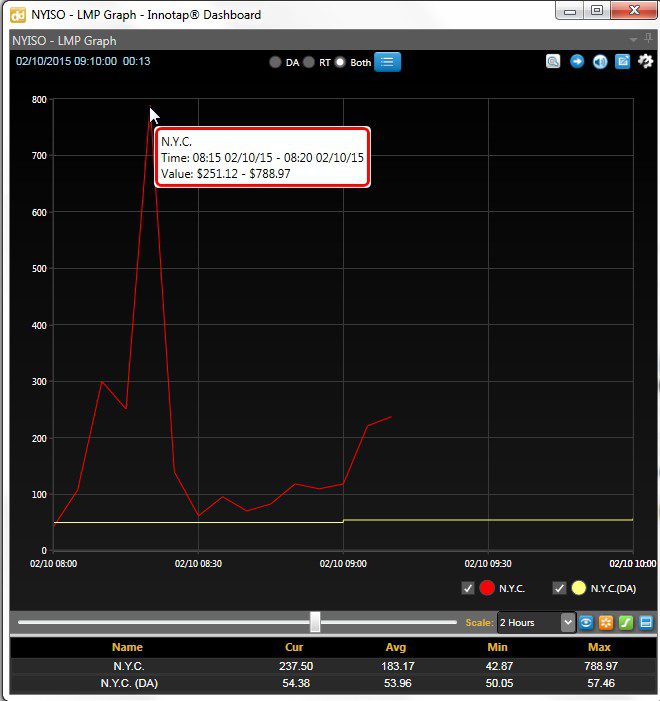Click the 02/10 09:30 axis label
The width and height of the screenshot is (660, 701).
click(x=488, y=563)
